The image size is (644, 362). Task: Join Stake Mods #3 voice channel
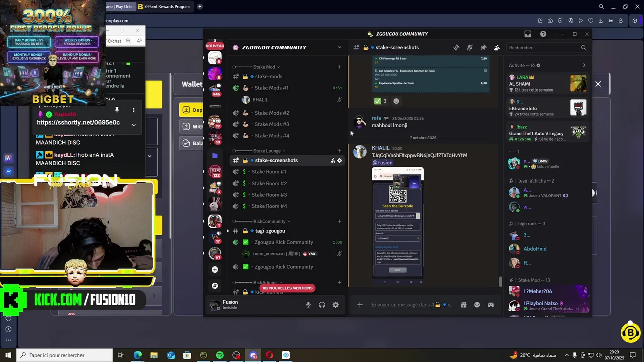(x=287, y=124)
